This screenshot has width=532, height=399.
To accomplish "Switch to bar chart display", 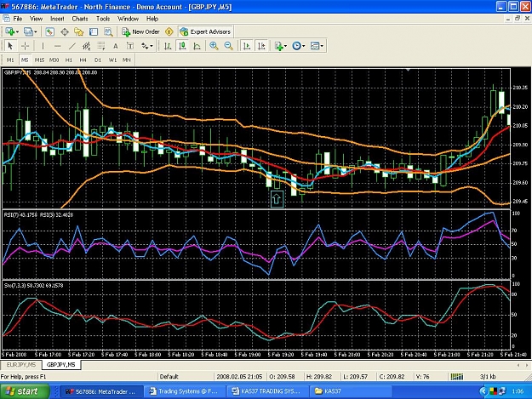I will [168, 46].
